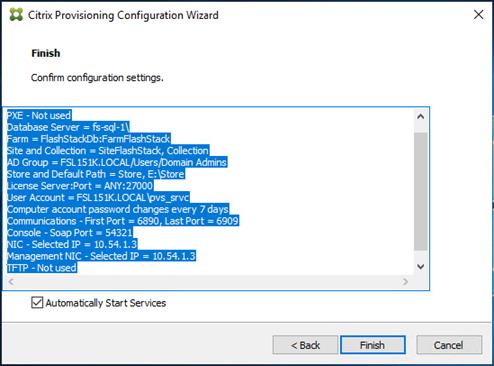This screenshot has height=366, width=494.
Task: Click the 'Database Server = fs-sql-1\' line
Action: (68, 127)
